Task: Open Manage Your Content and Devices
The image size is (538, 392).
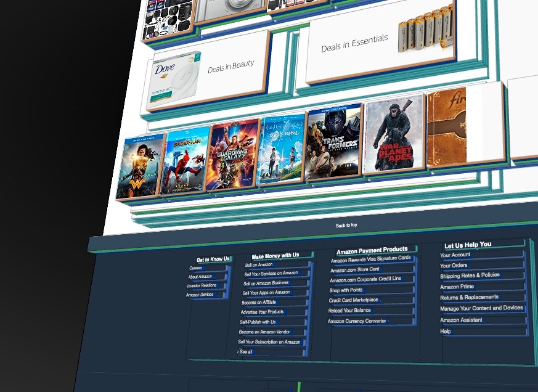Action: [x=481, y=308]
